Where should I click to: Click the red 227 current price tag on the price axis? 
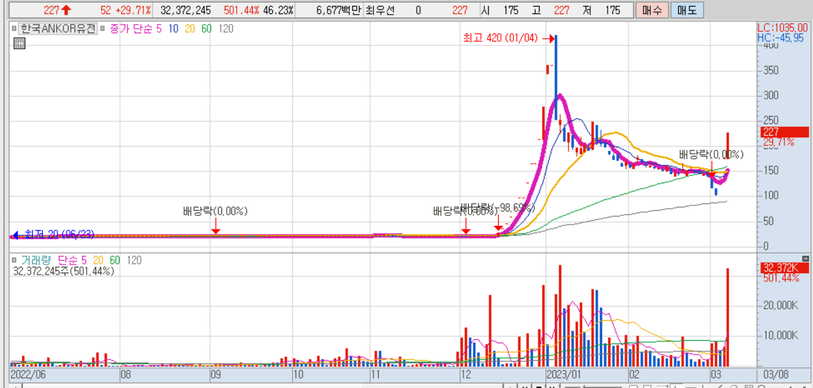click(x=784, y=132)
